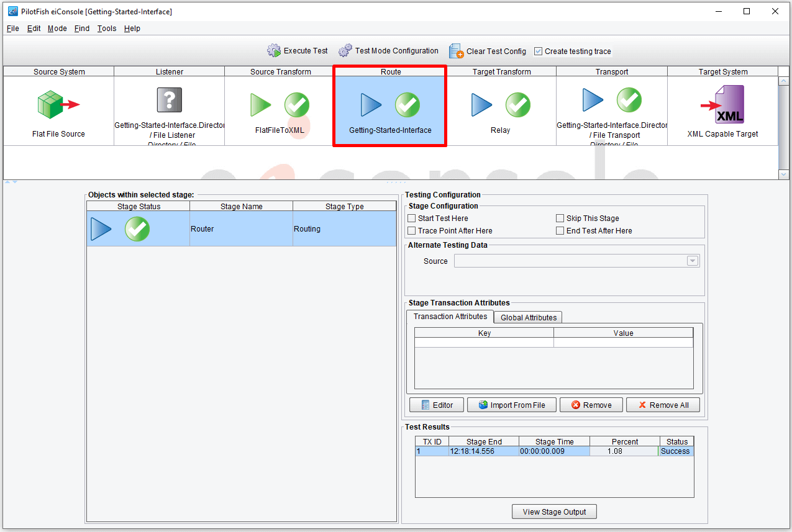This screenshot has width=792, height=532.
Task: Click the empty Value cell in attributes table
Action: point(623,343)
